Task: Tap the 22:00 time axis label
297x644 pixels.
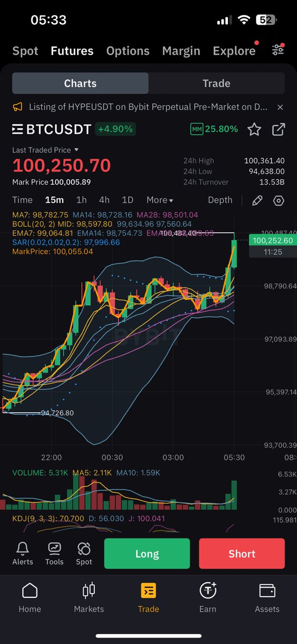Action: coord(51,458)
